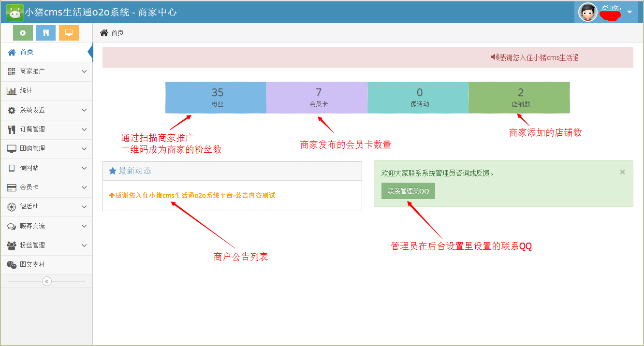Click the green 店铺数 count tile

[519, 98]
